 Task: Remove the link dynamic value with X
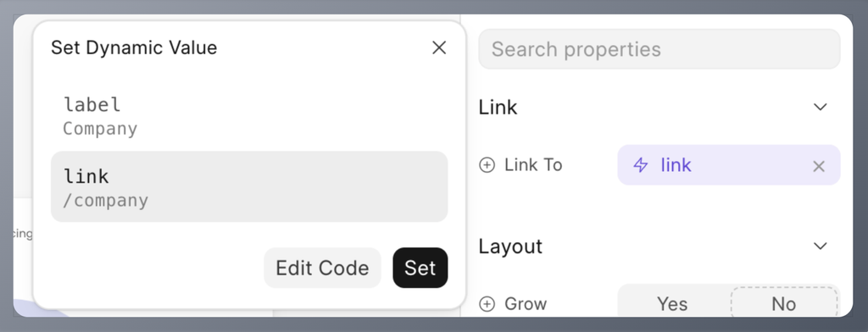(819, 165)
